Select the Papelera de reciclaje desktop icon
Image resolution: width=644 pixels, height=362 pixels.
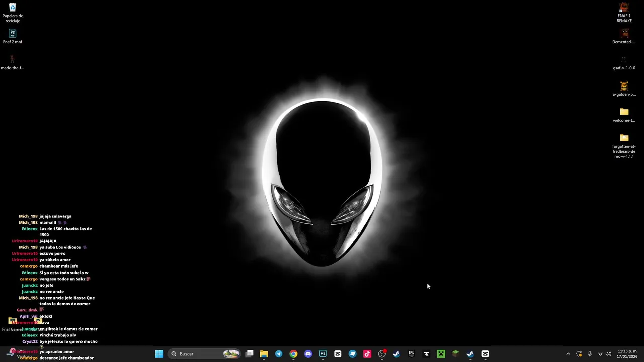coord(13,13)
